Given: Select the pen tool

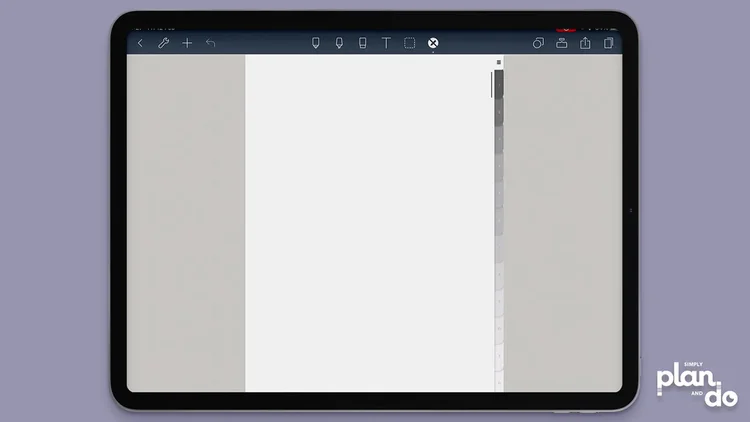Looking at the screenshot, I should point(316,43).
